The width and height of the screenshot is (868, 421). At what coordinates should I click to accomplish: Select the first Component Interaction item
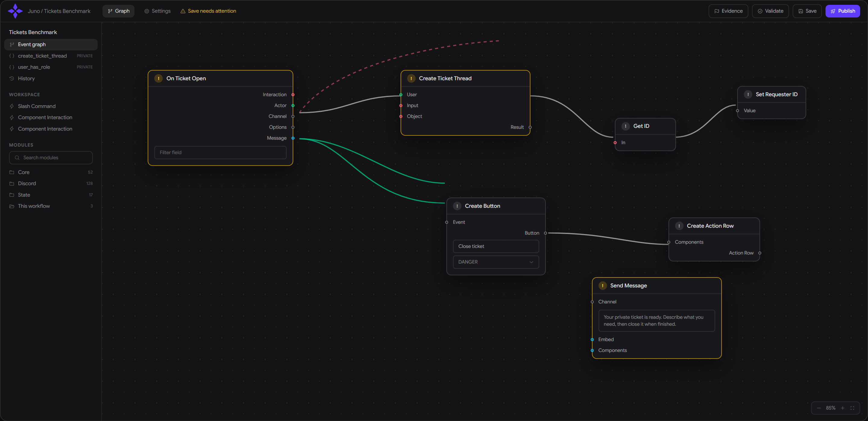[51, 117]
